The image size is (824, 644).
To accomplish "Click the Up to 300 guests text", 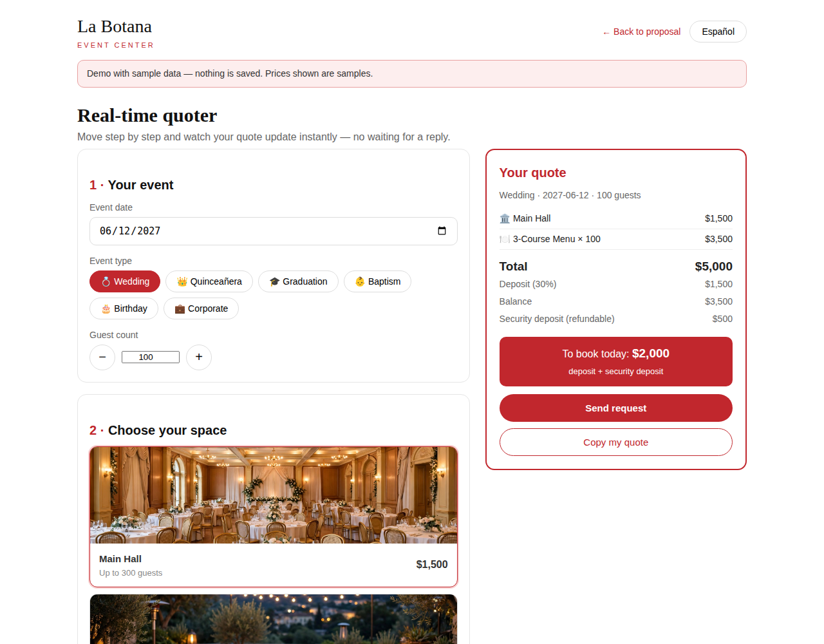I will pos(131,573).
